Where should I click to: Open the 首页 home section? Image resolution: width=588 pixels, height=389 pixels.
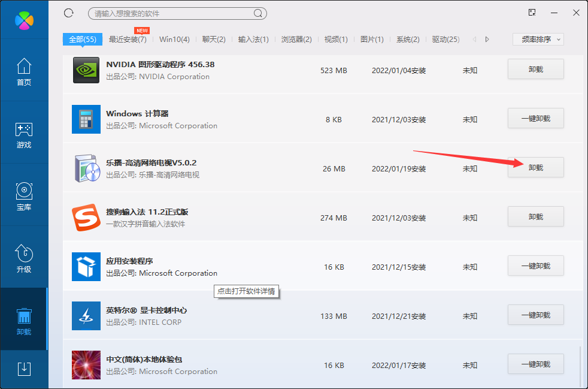[x=24, y=72]
